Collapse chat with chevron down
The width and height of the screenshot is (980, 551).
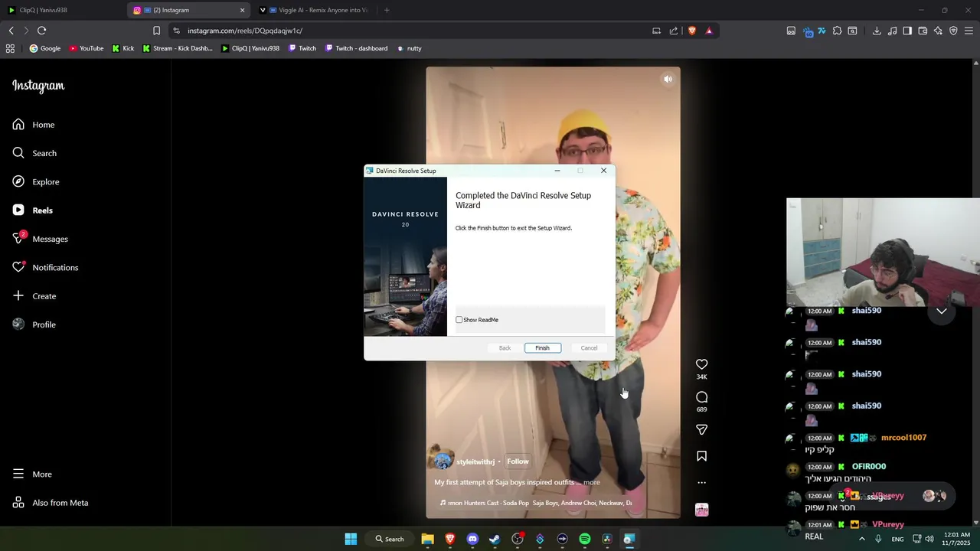pos(942,311)
